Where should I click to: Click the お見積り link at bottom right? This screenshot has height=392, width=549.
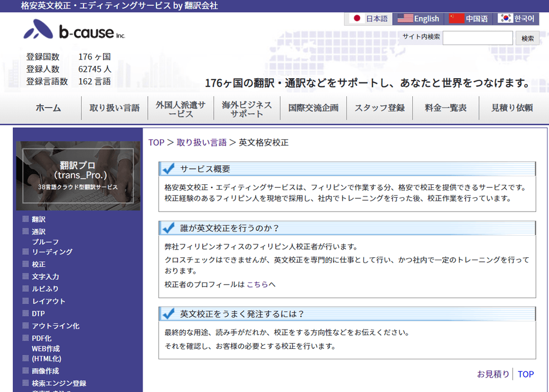(x=493, y=374)
